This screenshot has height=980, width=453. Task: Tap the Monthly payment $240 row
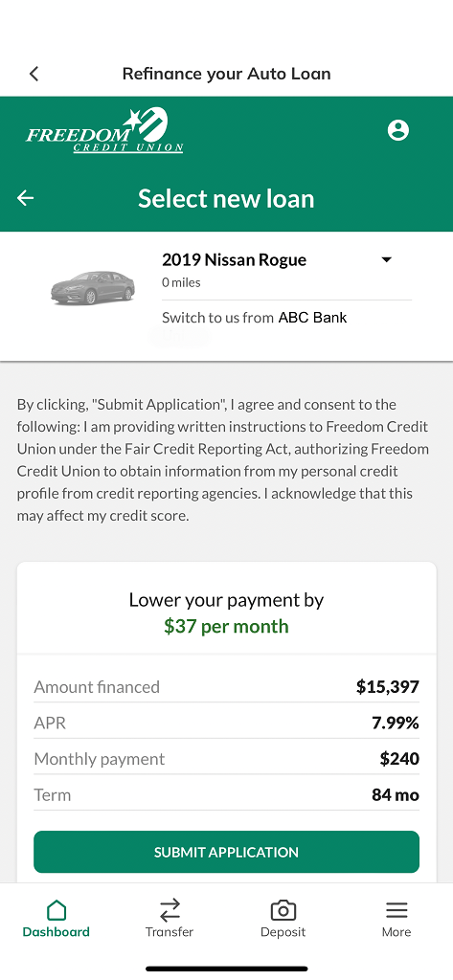coord(226,759)
